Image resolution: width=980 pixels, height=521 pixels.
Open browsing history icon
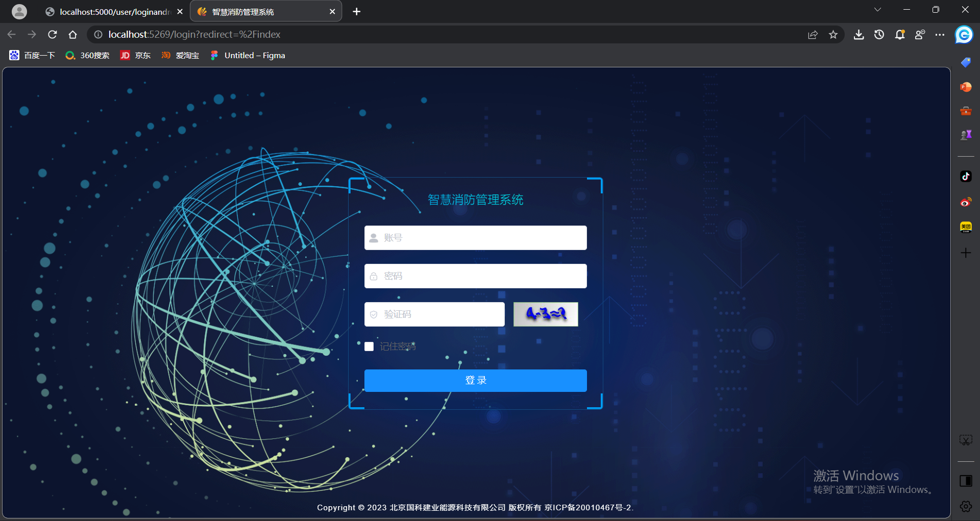click(x=879, y=34)
